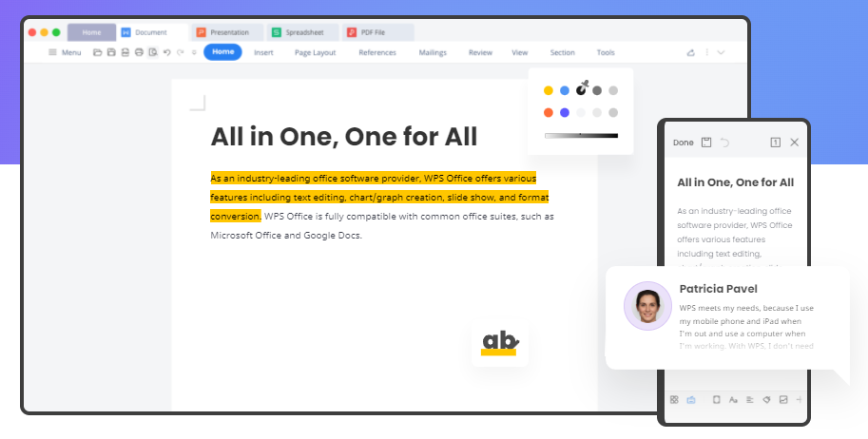Open the Page Layout ribbon tab

coord(315,52)
